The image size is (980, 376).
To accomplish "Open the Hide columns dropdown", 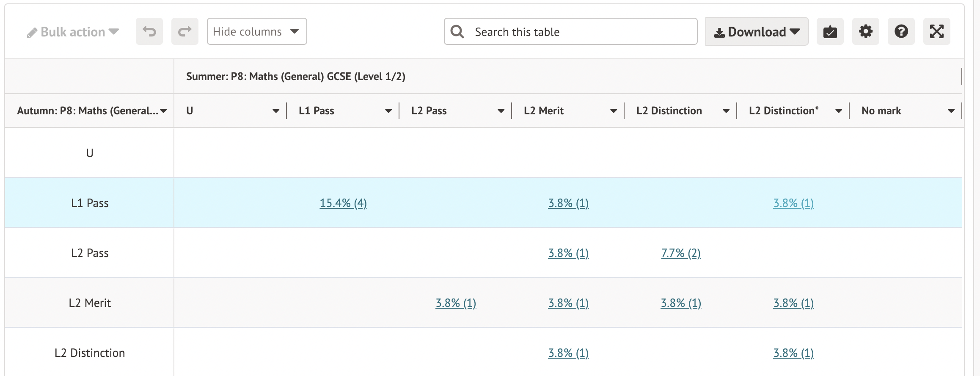I will 256,31.
